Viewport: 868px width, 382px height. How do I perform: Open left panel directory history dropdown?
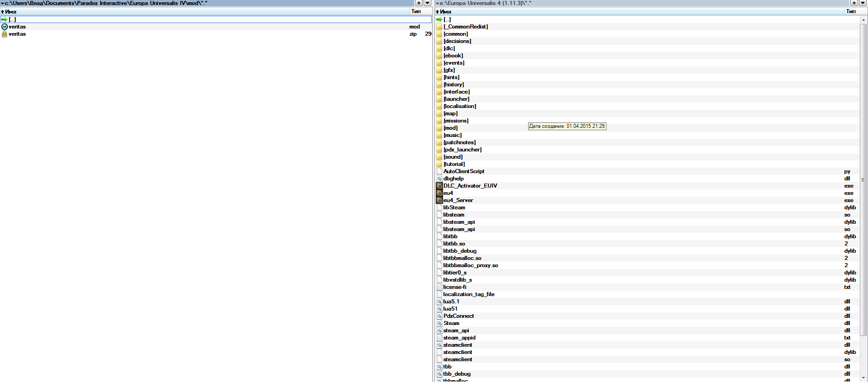tap(427, 3)
